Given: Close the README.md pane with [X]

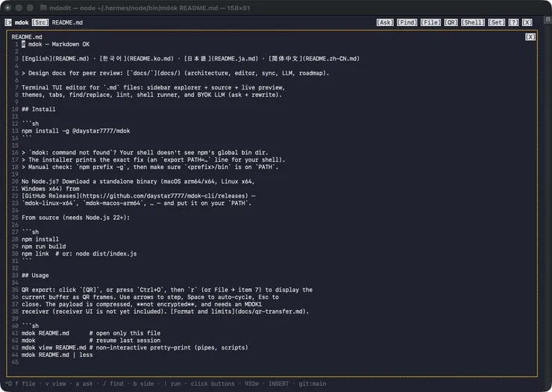Looking at the screenshot, I should [x=530, y=37].
